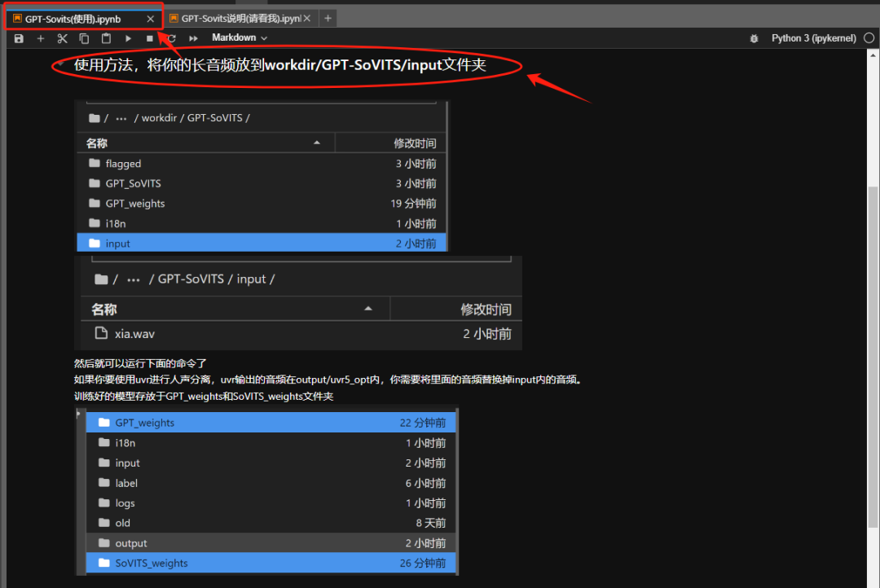Image resolution: width=880 pixels, height=588 pixels.
Task: Save the notebook with the floppy disk icon
Action: 19,38
